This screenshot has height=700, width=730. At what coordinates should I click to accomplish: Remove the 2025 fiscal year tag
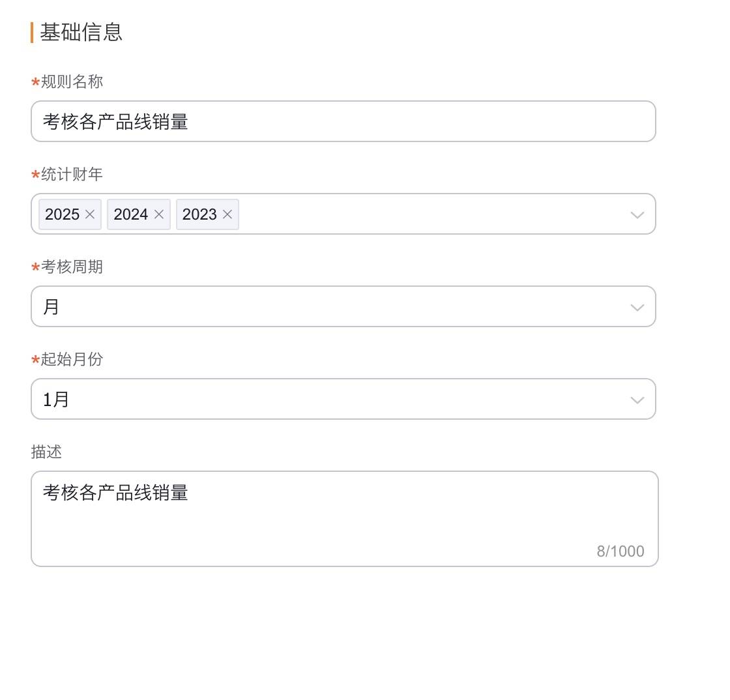tap(90, 214)
